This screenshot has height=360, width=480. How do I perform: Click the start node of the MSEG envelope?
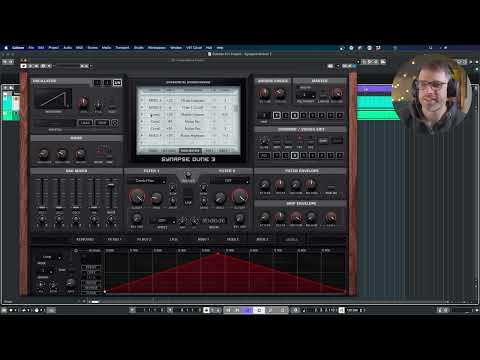105,292
